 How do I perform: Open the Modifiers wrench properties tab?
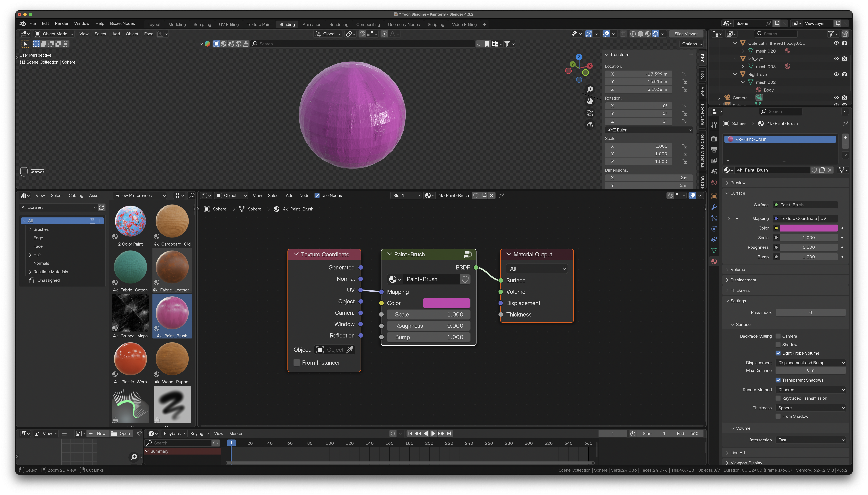click(714, 207)
